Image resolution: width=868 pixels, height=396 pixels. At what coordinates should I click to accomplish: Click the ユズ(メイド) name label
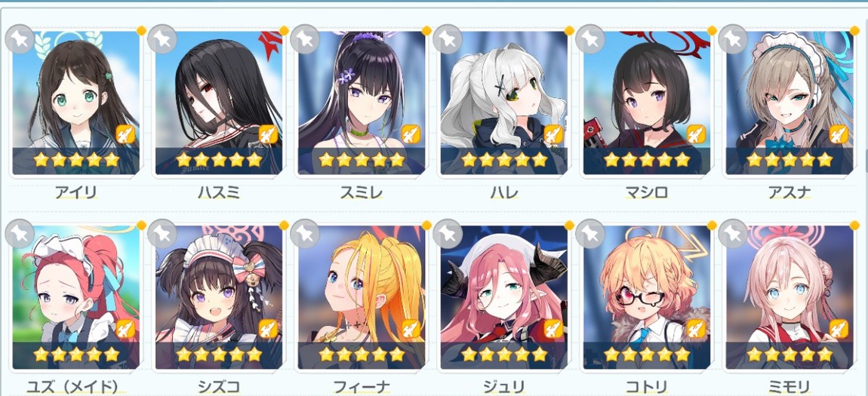click(x=75, y=387)
